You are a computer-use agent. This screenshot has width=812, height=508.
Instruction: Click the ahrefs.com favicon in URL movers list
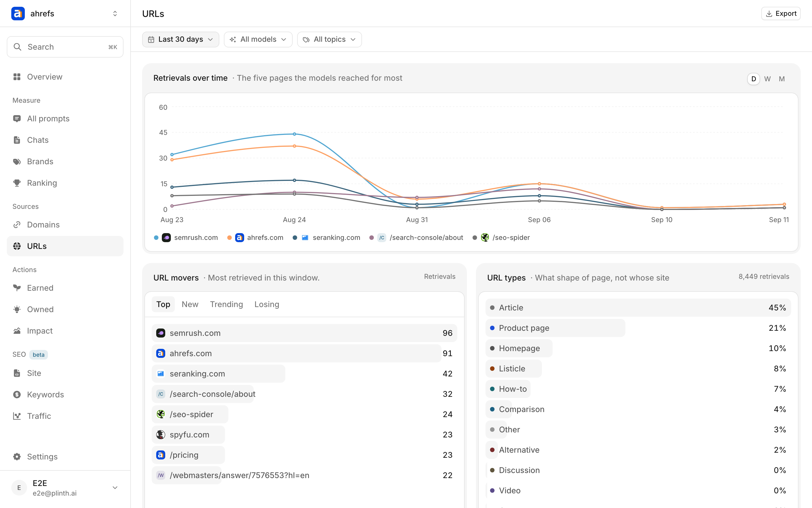(x=161, y=353)
